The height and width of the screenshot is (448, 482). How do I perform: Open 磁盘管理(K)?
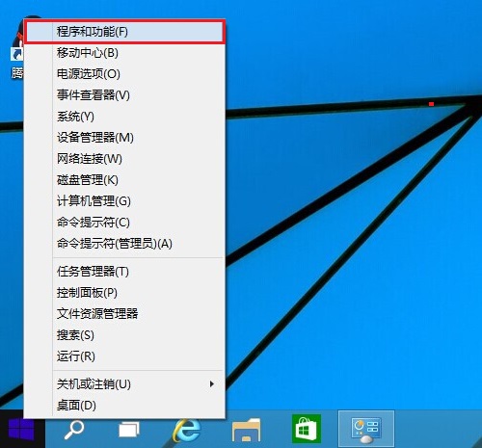click(x=124, y=180)
